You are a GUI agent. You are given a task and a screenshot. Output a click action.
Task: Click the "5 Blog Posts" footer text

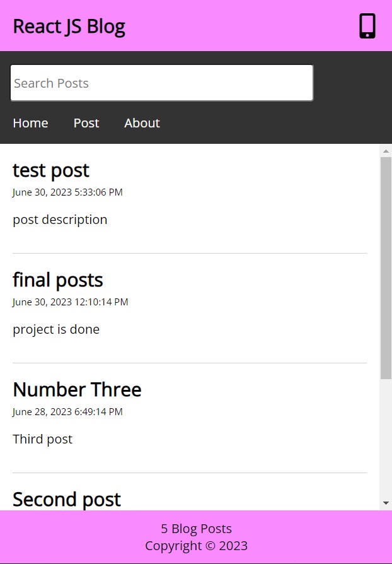pos(196,529)
